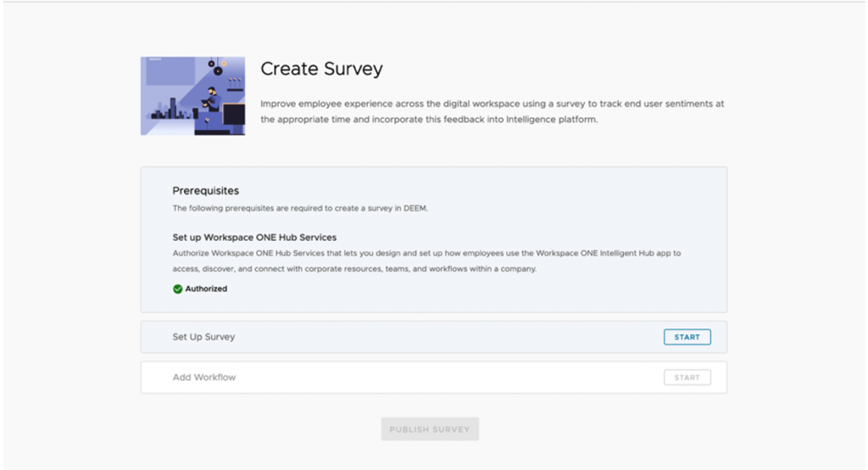The image size is (868, 470).
Task: Click the hanging lamps in the illustration
Action: tap(214, 66)
